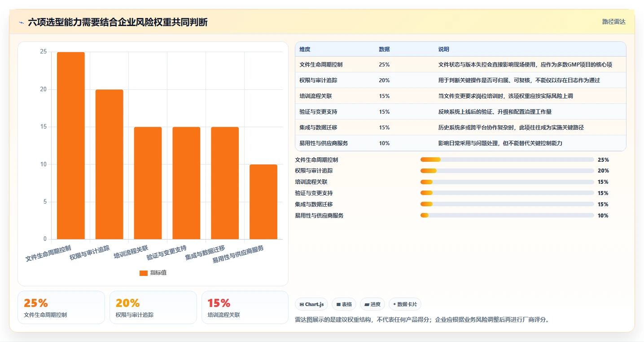644x342 pixels.
Task: Click the 培训流程关联 bar in chart
Action: (148, 183)
